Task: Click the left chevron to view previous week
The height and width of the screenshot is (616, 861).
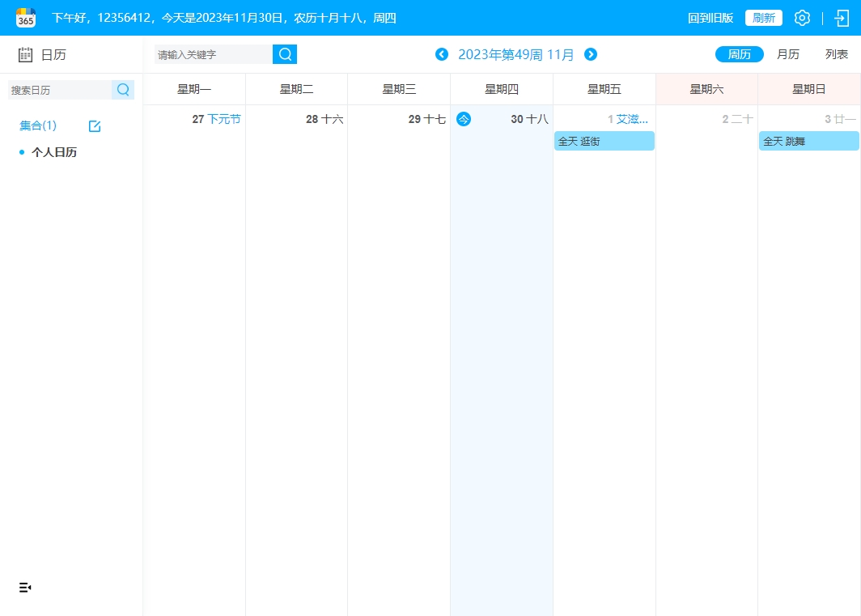Action: pyautogui.click(x=442, y=54)
